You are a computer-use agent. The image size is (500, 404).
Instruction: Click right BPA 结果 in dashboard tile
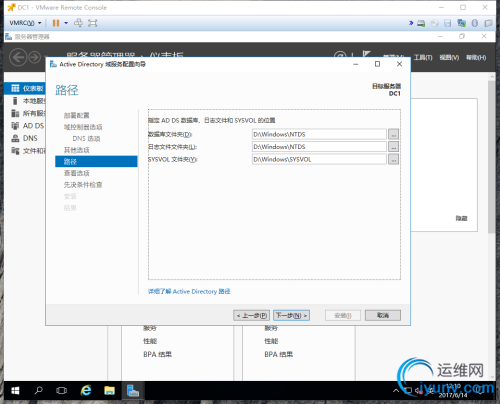point(279,354)
